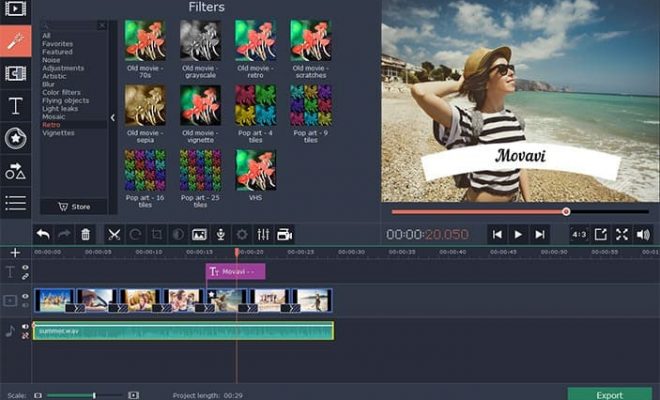Split clip with scissors icon

point(114,234)
